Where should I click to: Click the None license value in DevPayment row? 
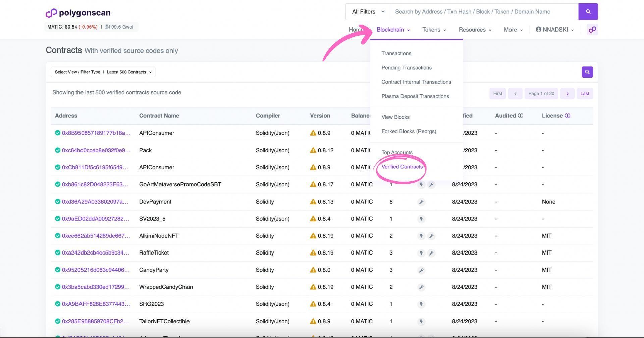pos(549,202)
